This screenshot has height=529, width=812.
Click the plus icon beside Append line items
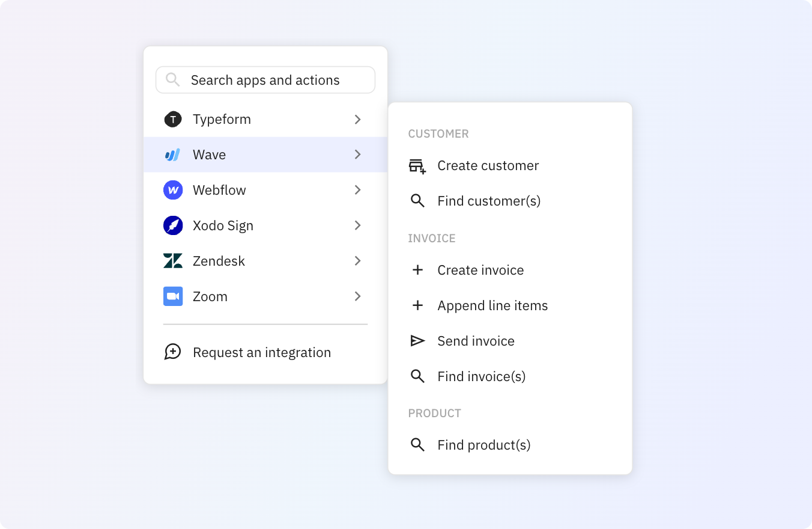[x=417, y=305]
